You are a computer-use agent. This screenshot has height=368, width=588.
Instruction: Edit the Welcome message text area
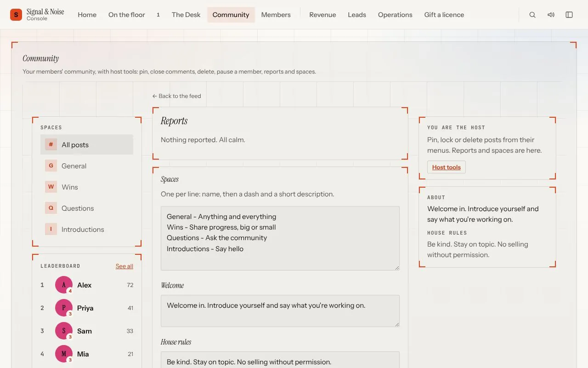click(x=280, y=311)
